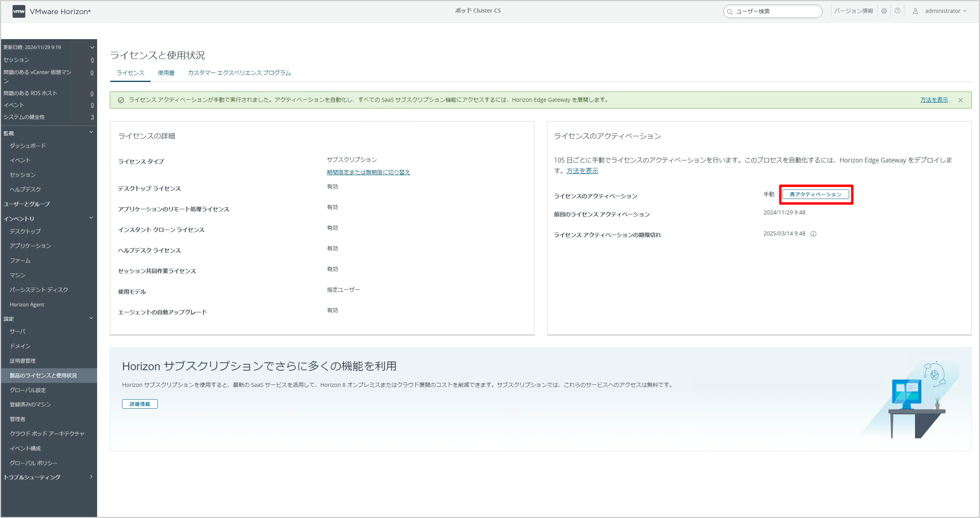The width and height of the screenshot is (980, 518).
Task: Click the イベント count in status panel
Action: [x=92, y=105]
